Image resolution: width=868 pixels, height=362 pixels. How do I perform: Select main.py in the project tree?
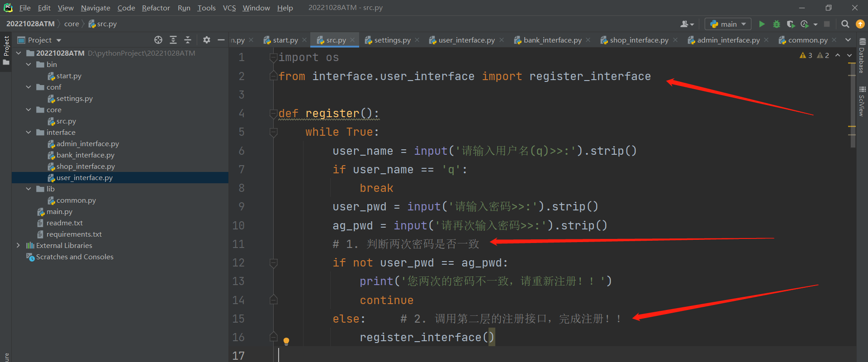(x=59, y=211)
